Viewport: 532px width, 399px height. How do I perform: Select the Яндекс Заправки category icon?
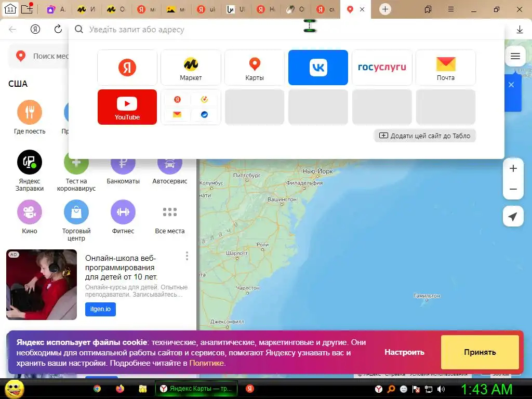tap(30, 162)
